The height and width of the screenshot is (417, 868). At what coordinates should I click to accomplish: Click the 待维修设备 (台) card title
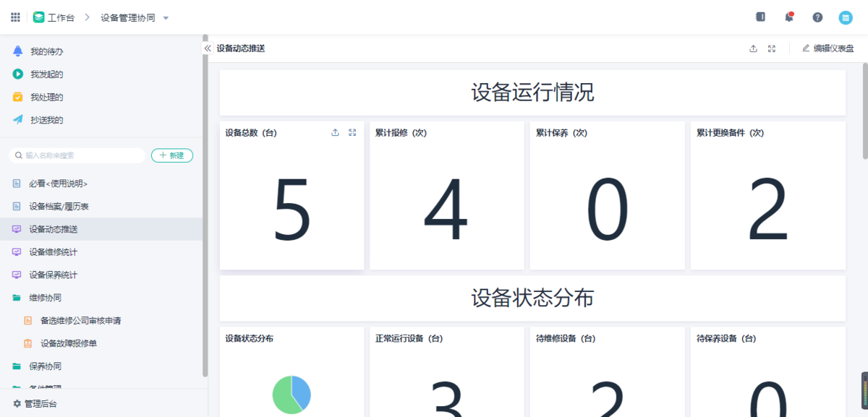(x=566, y=338)
